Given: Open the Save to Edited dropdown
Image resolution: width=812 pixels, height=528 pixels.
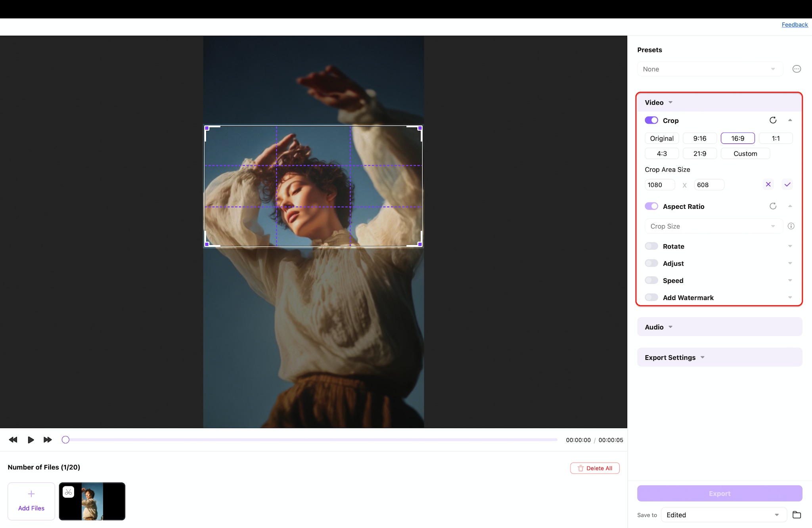Looking at the screenshot, I should pyautogui.click(x=724, y=515).
